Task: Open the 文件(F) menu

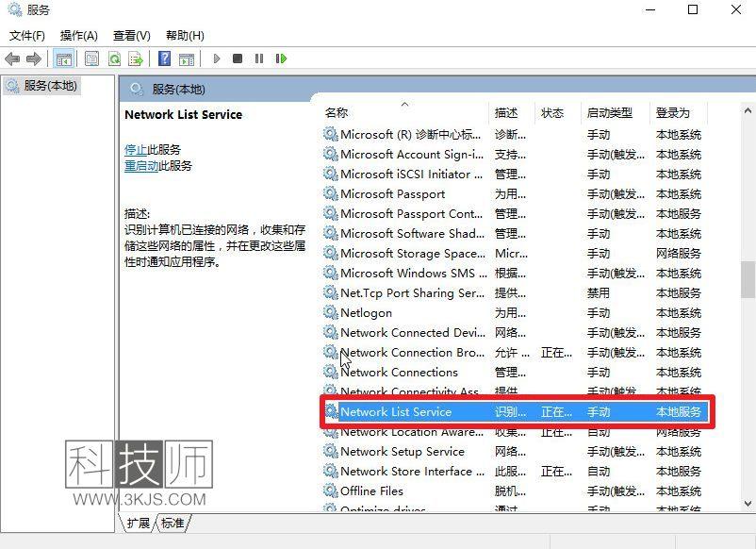Action: (27, 36)
